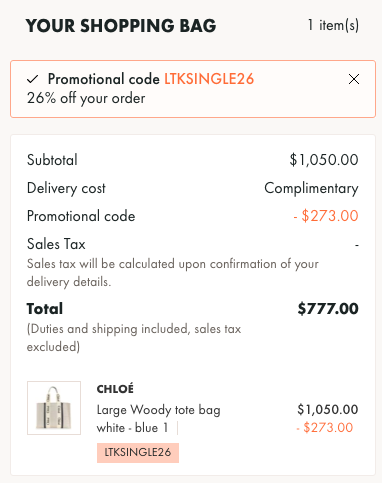382x483 pixels.
Task: Open the Chloé tote bag thumbnail image
Action: [x=54, y=408]
